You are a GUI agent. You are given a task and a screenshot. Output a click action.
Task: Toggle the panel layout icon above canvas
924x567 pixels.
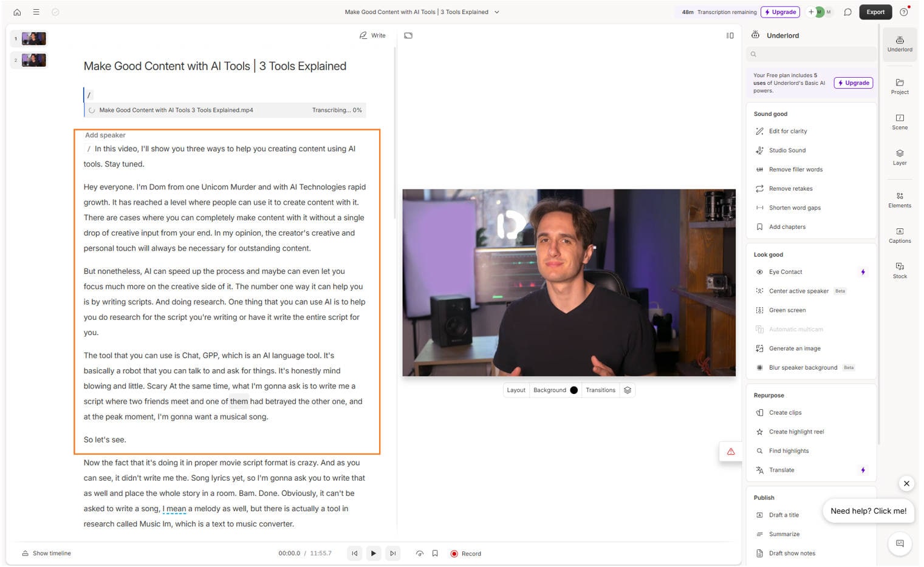pos(730,35)
